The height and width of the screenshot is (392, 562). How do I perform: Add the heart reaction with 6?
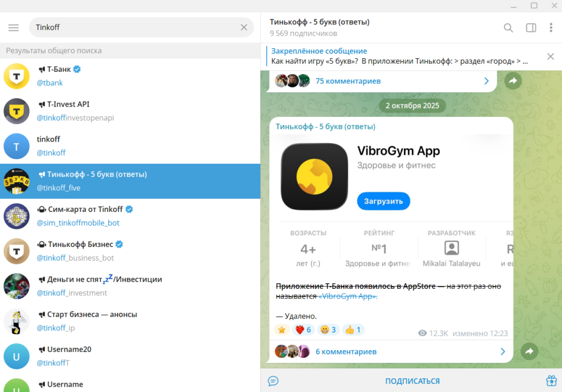click(x=303, y=329)
